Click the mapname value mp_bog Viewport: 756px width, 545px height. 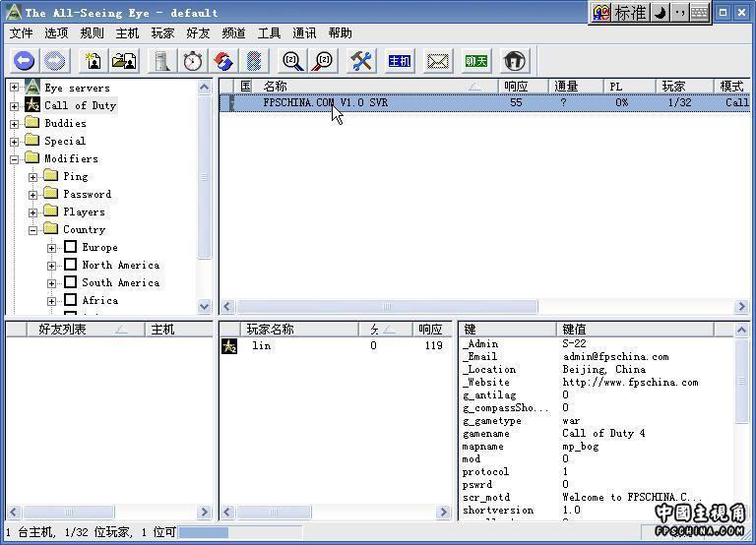[x=581, y=447]
